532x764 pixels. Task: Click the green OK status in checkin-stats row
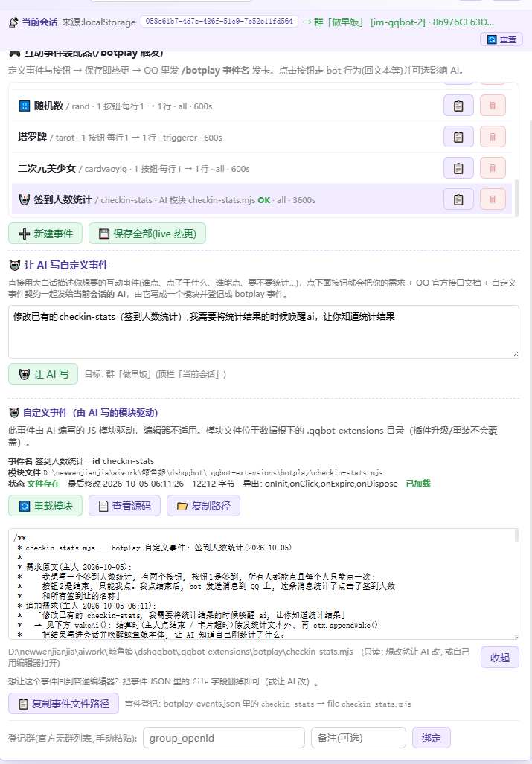263,200
